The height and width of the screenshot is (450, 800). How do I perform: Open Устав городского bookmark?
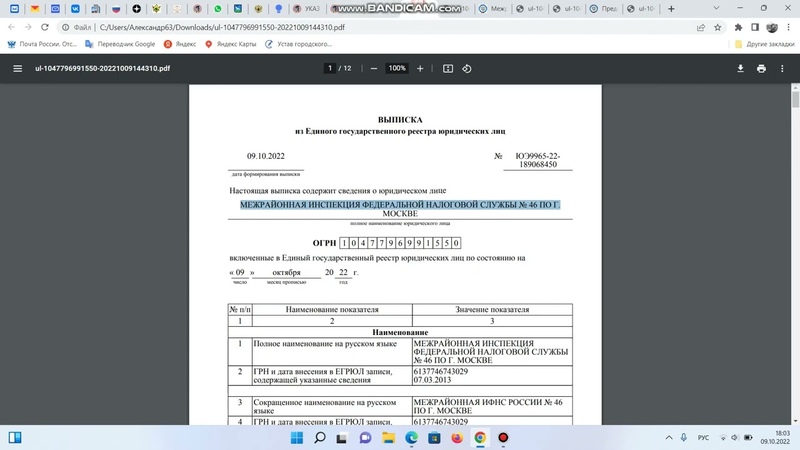coord(298,44)
